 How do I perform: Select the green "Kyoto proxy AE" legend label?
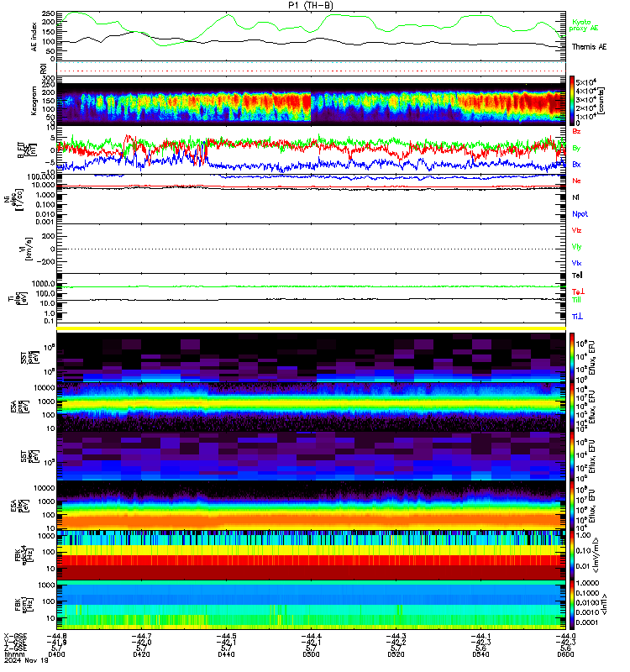[583, 25]
